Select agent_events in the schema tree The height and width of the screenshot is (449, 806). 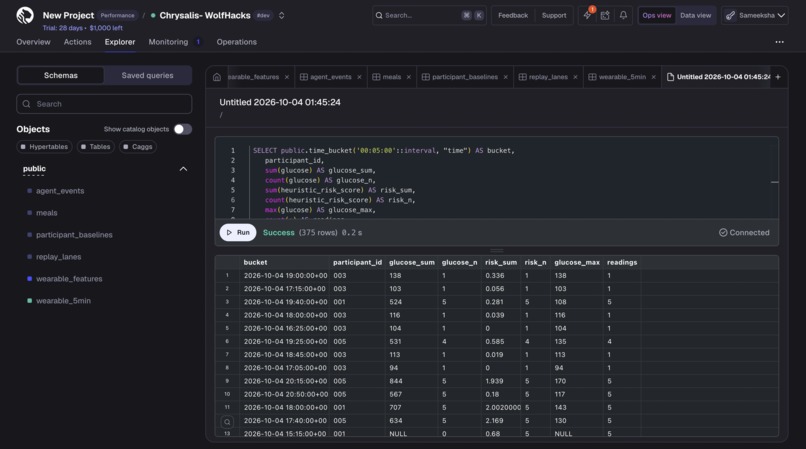pyautogui.click(x=60, y=191)
